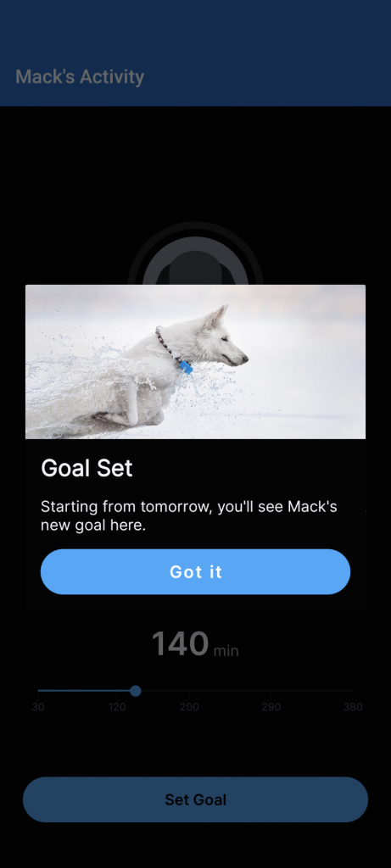The height and width of the screenshot is (868, 391).
Task: Click the 140 goal value number
Action: pos(180,644)
